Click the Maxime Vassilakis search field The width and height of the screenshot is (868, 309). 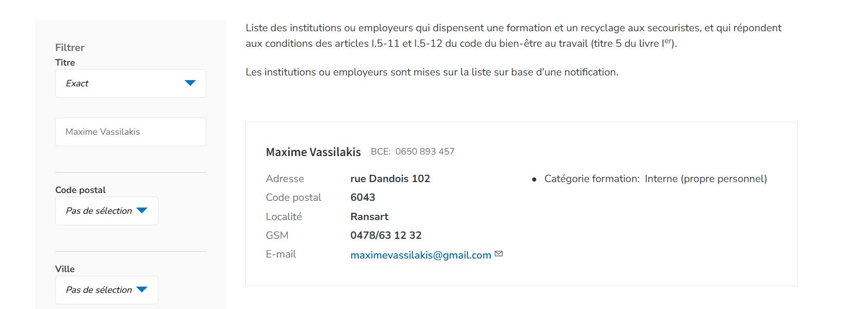pyautogui.click(x=131, y=132)
